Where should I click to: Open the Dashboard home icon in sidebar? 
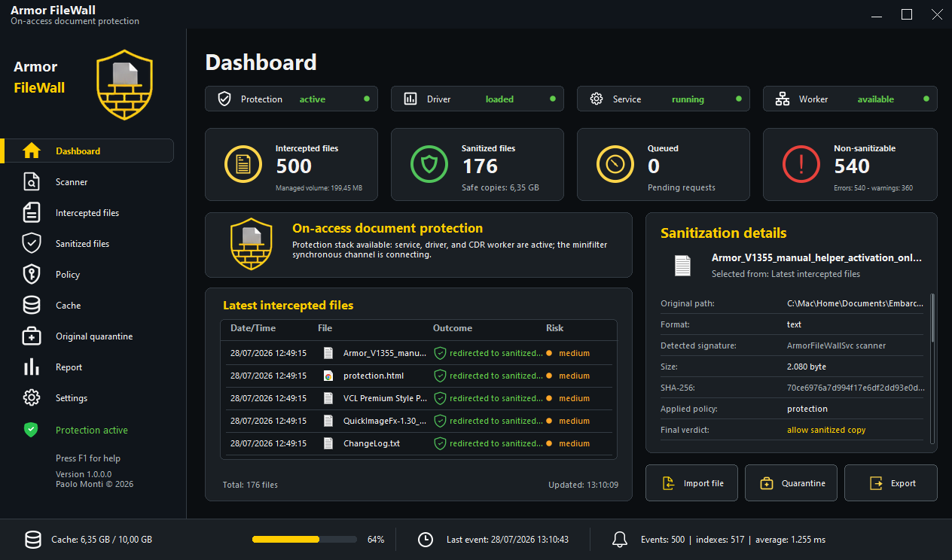tap(32, 151)
